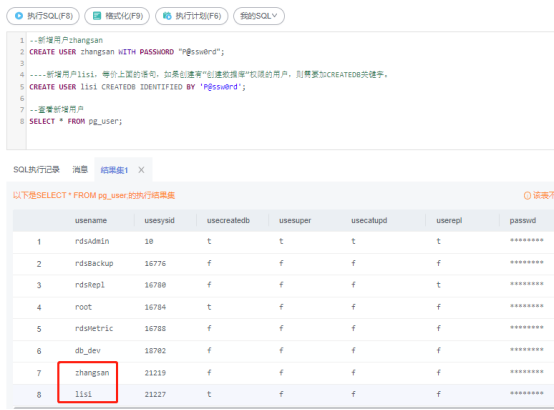Click the plan icon in 执行计划

coord(167,16)
